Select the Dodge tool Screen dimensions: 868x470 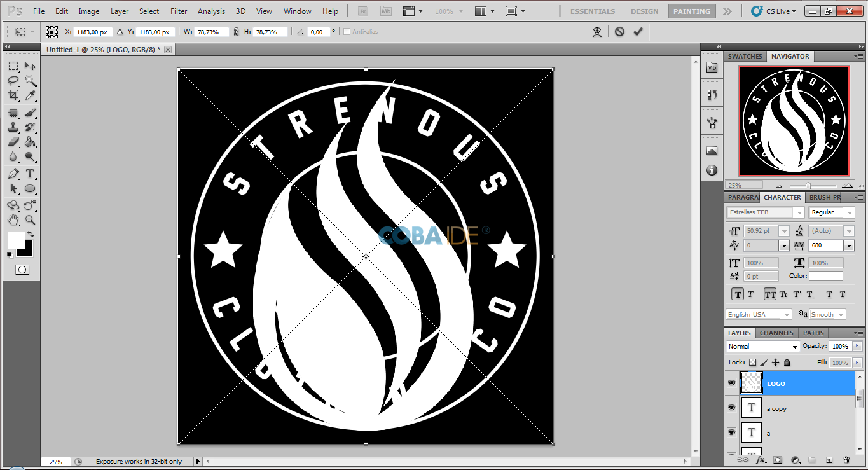[30, 156]
